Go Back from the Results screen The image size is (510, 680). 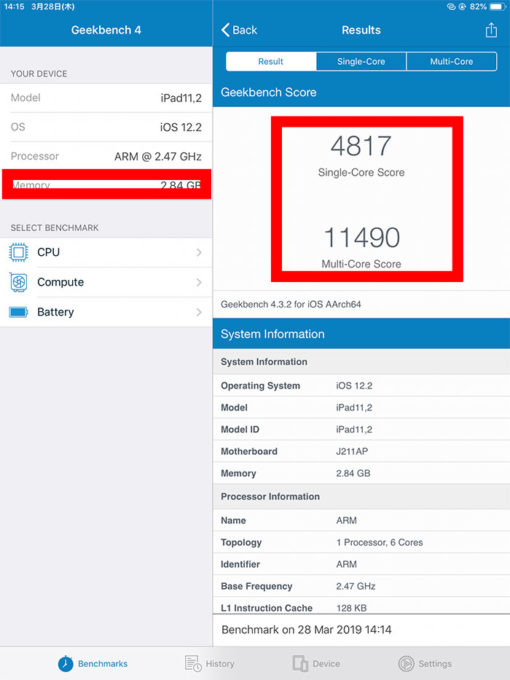(239, 30)
